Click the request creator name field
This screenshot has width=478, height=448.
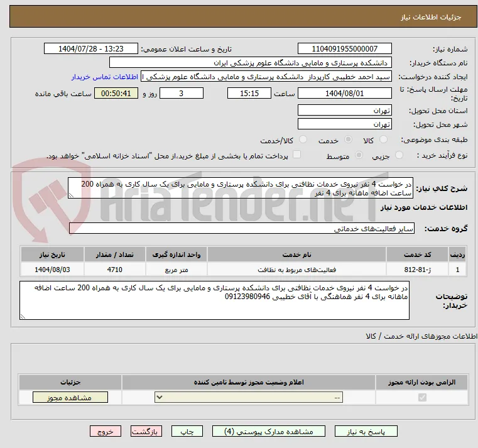[x=266, y=77]
